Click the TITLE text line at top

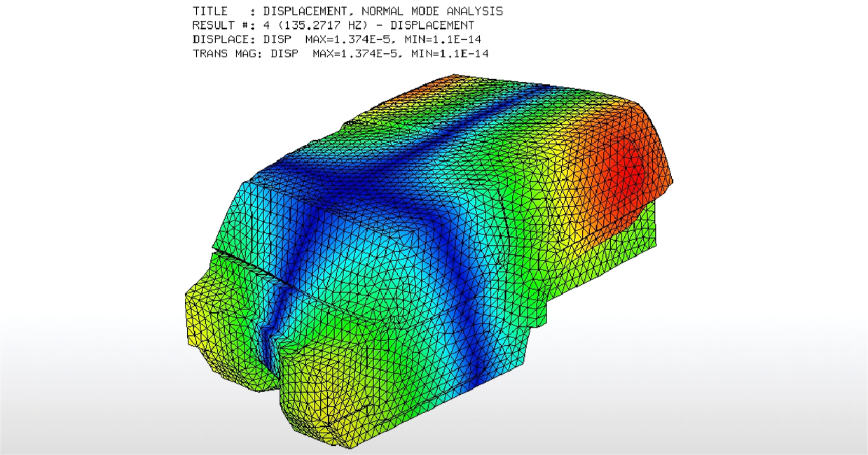[x=347, y=11]
